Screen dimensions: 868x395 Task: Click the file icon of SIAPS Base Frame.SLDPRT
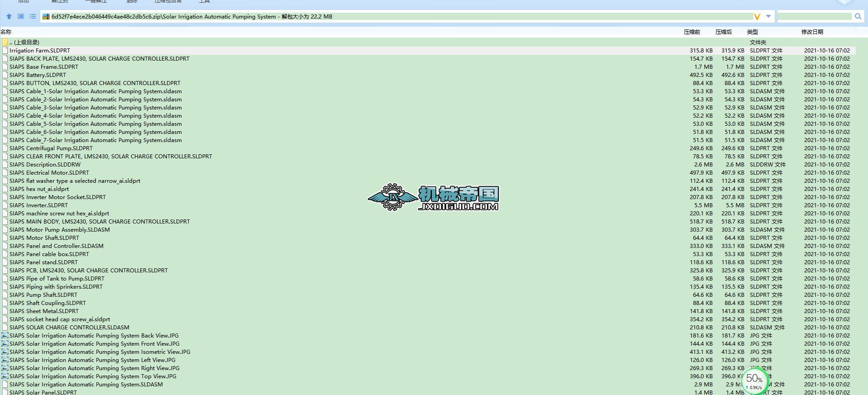[5, 67]
